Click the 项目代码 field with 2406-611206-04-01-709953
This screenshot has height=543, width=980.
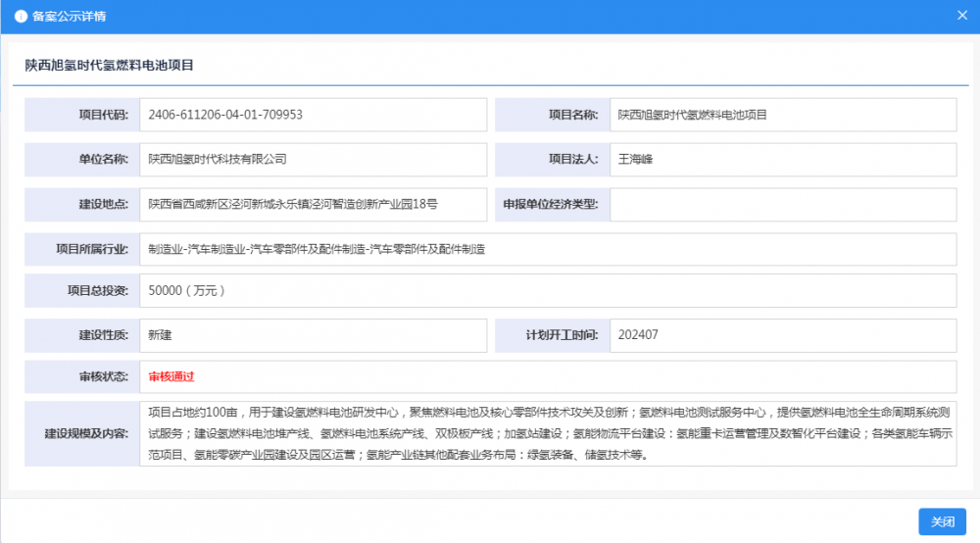tap(313, 115)
